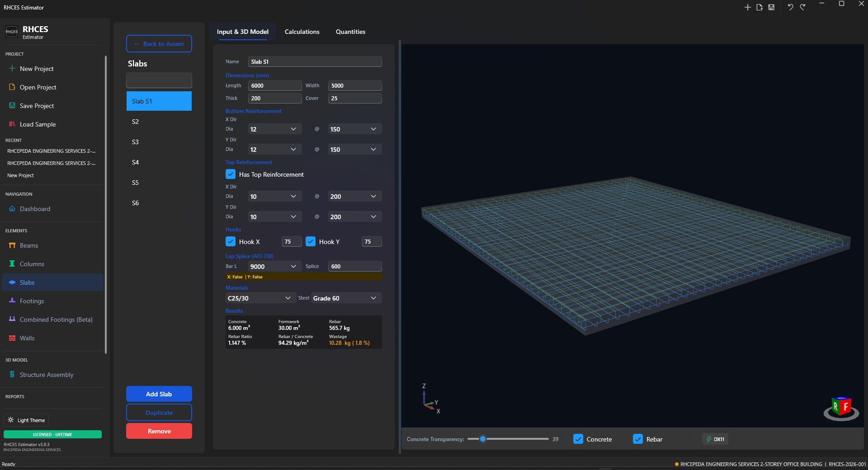Click the Structure Assembly icon
This screenshot has width=868, height=470.
point(12,375)
